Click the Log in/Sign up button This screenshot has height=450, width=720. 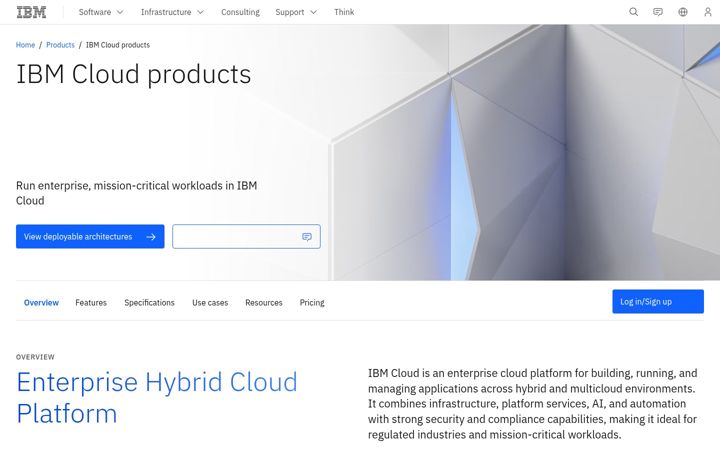tap(658, 302)
